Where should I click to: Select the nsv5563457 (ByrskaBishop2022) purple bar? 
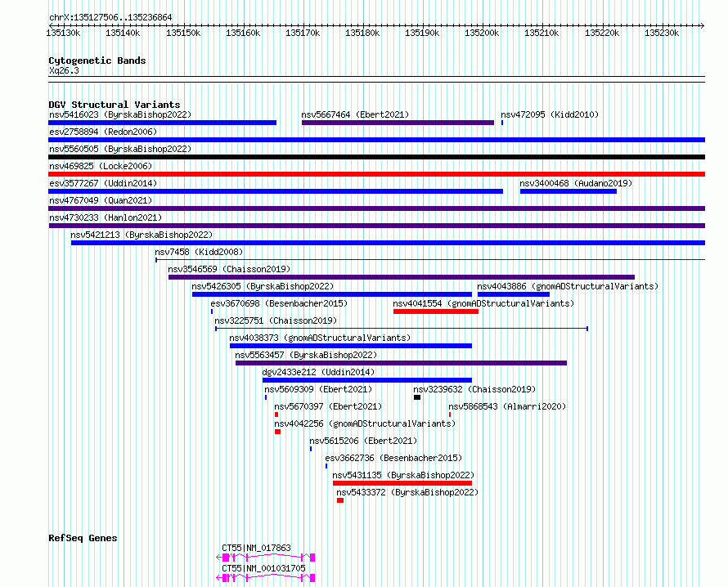click(401, 363)
